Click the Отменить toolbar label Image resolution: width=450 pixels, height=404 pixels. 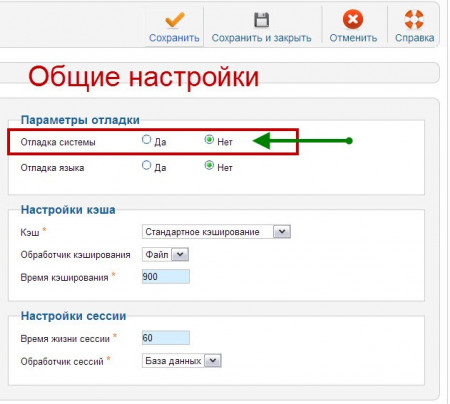click(353, 38)
